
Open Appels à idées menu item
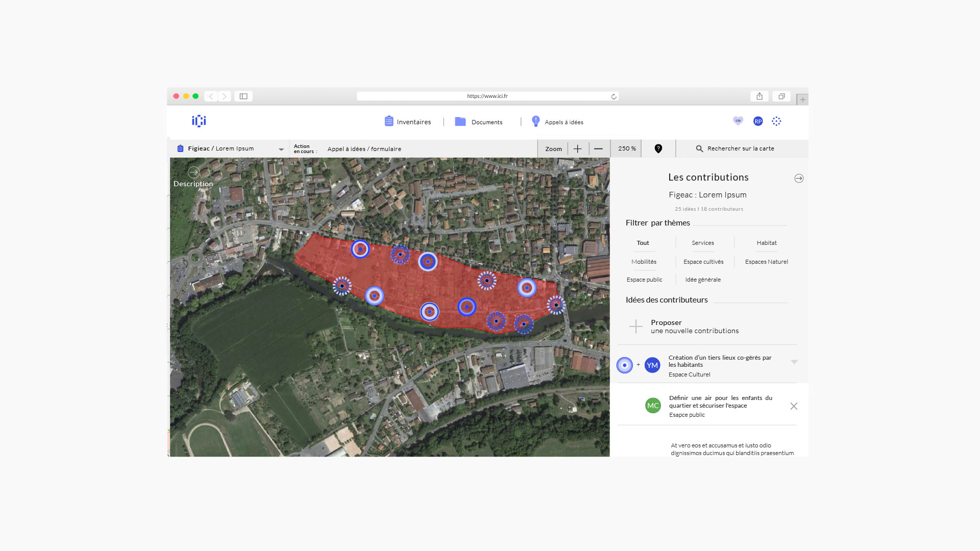(x=557, y=122)
